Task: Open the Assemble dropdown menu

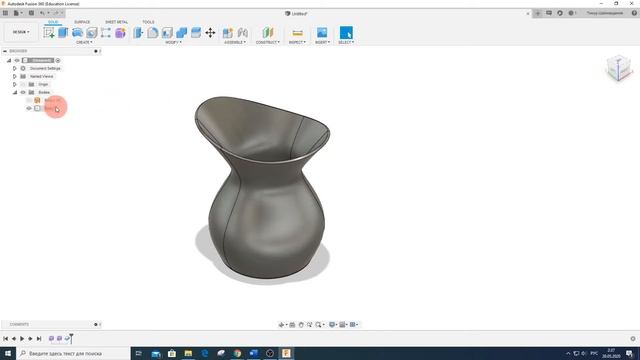Action: tap(235, 42)
